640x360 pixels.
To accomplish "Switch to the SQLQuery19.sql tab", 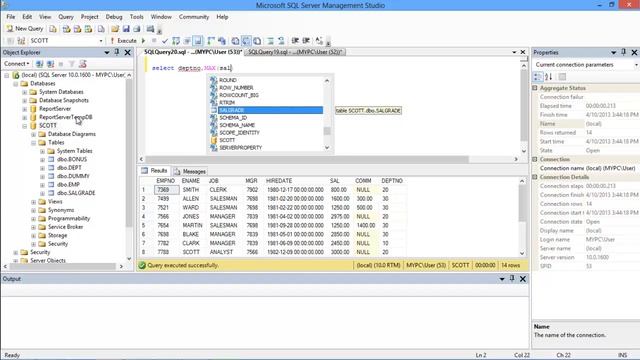I will tap(296, 52).
